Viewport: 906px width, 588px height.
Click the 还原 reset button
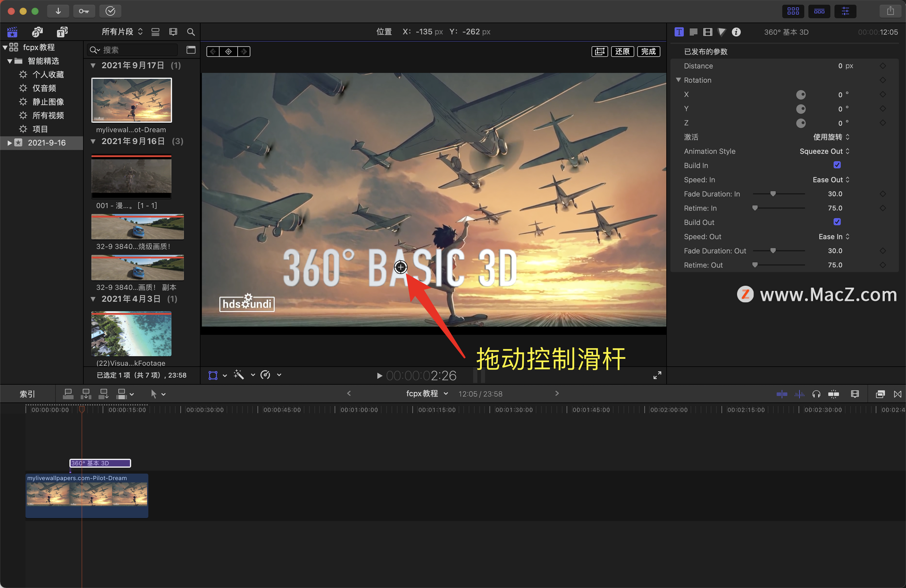(622, 51)
